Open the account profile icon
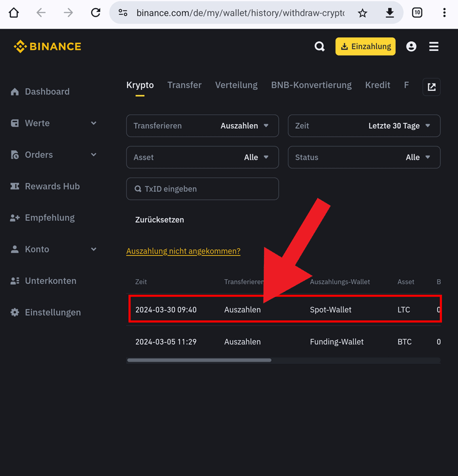Screen dimensions: 458x476 411,46
